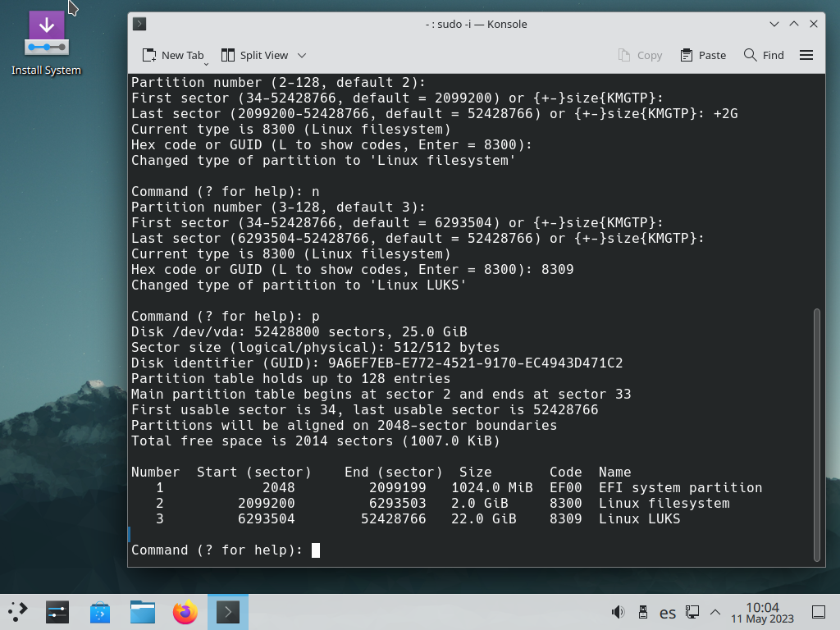840x630 pixels.
Task: Click the '8309' code in table row 3
Action: (566, 519)
